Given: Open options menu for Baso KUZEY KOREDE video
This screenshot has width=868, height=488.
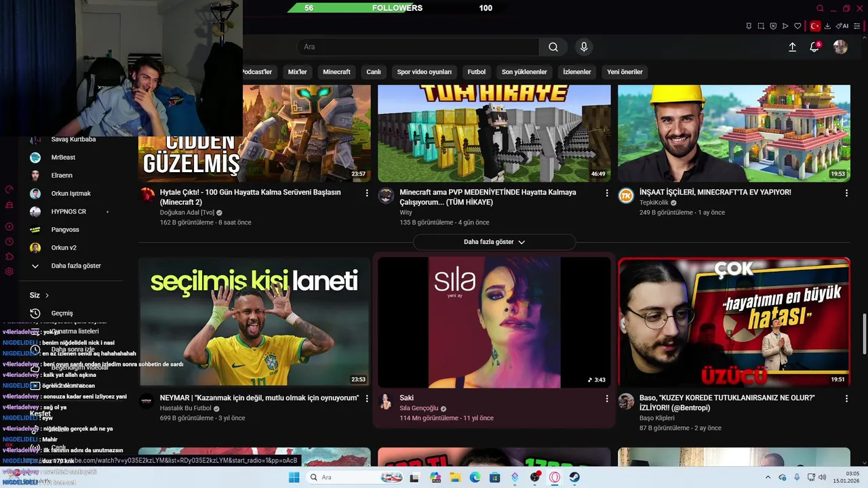Looking at the screenshot, I should pyautogui.click(x=846, y=399).
